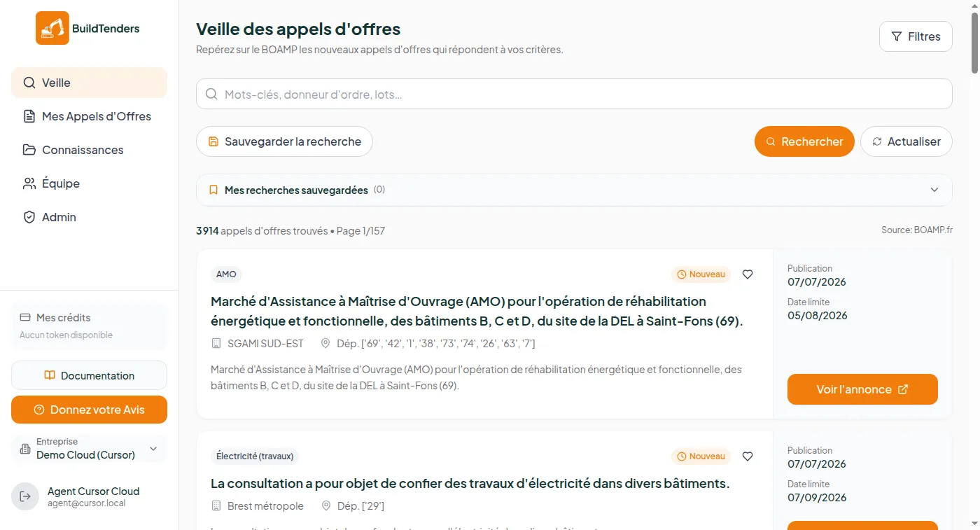Image resolution: width=980 pixels, height=530 pixels.
Task: Click the location pin beside Dép. ['69', '42'...]
Action: click(325, 343)
